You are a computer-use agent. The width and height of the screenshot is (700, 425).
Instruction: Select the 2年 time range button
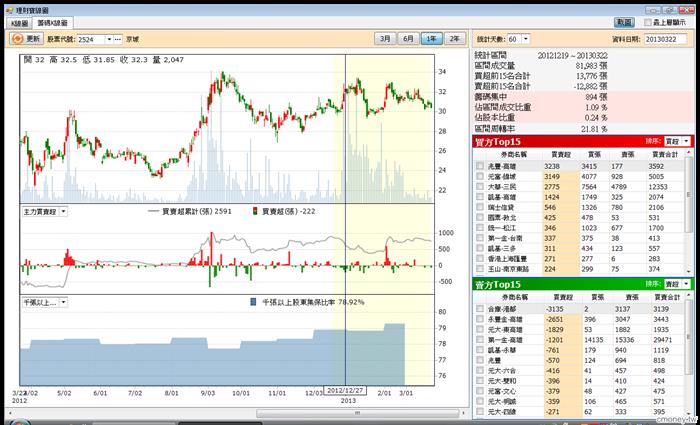(x=454, y=39)
